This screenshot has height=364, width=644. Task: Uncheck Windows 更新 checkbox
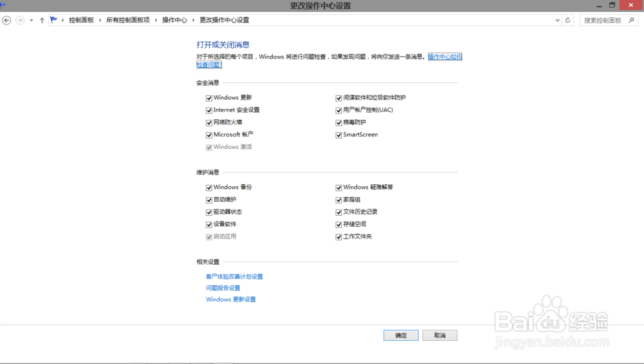point(209,98)
